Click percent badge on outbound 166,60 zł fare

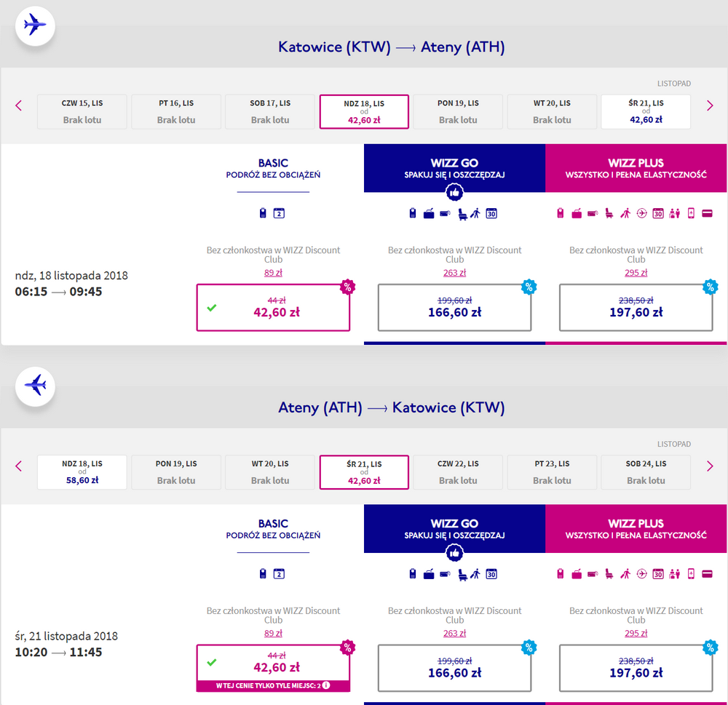pos(529,287)
